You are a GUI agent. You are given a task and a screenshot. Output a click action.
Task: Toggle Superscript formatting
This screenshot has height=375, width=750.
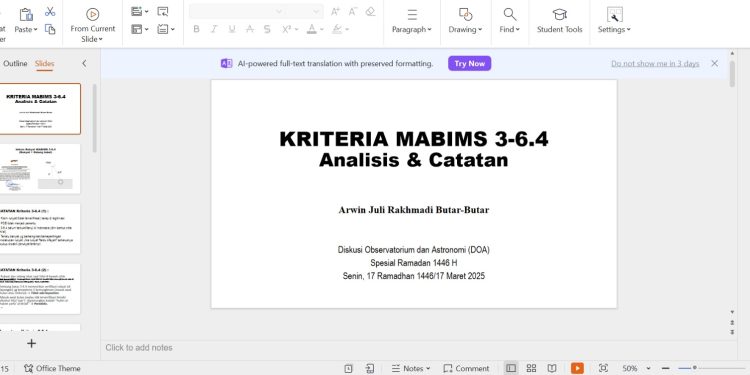pos(286,30)
